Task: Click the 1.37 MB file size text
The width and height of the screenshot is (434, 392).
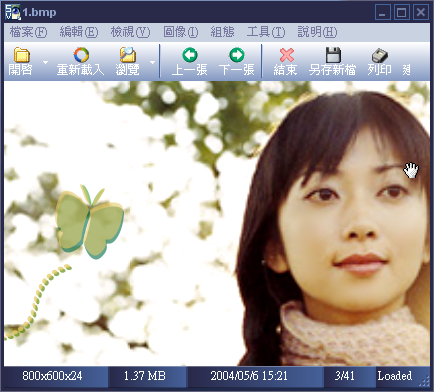Action: pyautogui.click(x=145, y=376)
